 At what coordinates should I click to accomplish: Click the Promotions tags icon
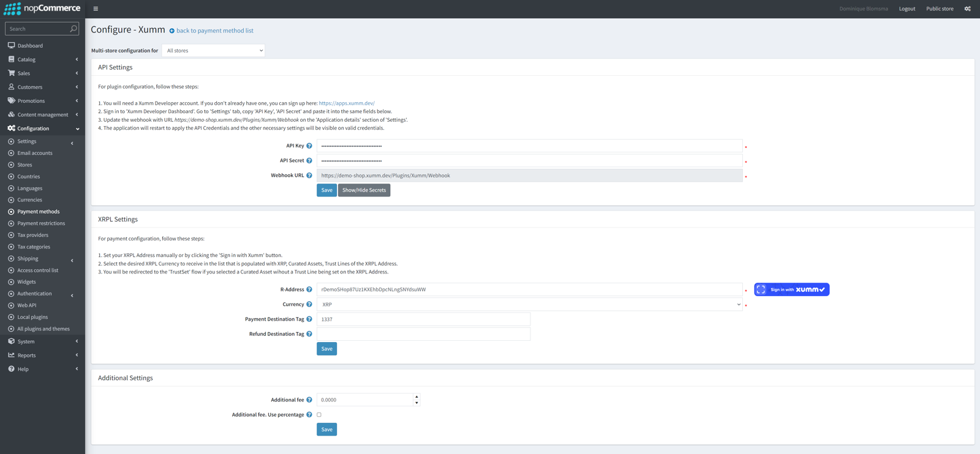pyautogui.click(x=11, y=100)
